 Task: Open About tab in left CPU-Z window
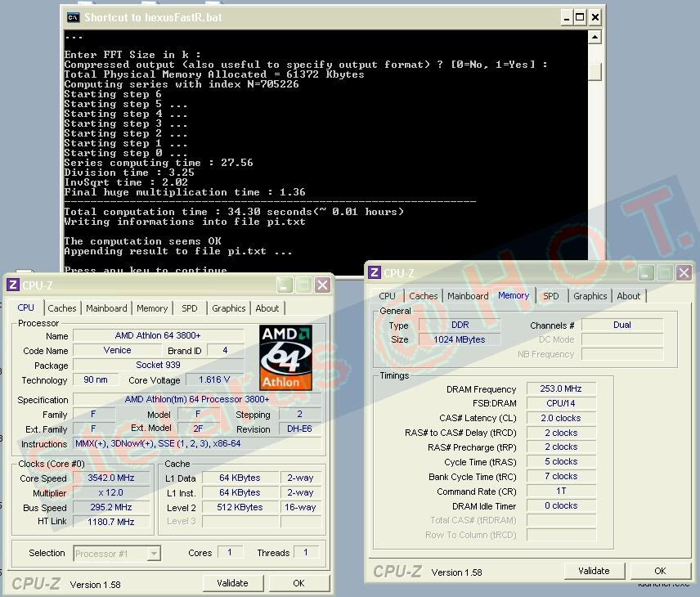coord(267,308)
